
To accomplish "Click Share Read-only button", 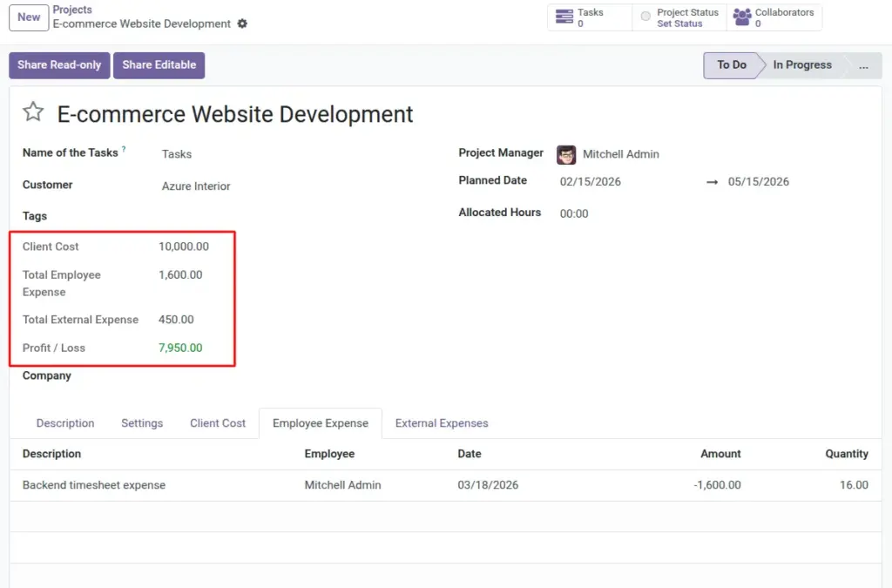I will [59, 65].
